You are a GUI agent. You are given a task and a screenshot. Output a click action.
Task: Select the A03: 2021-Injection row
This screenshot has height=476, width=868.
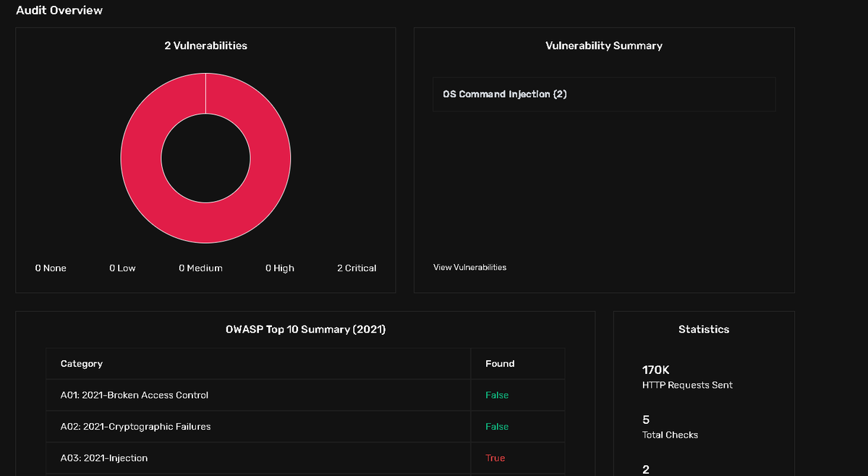tap(305, 458)
